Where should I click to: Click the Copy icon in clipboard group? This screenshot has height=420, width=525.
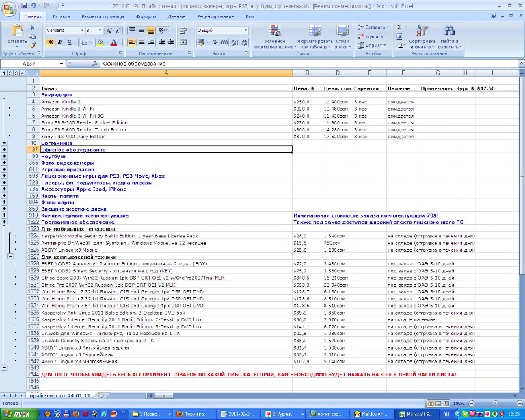pos(32,36)
